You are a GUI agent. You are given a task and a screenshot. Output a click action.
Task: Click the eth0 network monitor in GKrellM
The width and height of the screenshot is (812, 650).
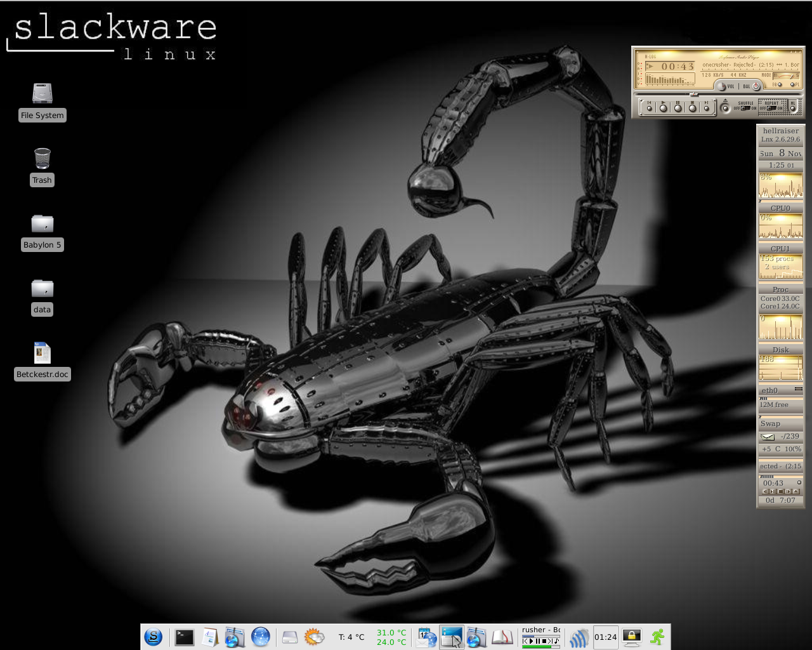point(781,390)
